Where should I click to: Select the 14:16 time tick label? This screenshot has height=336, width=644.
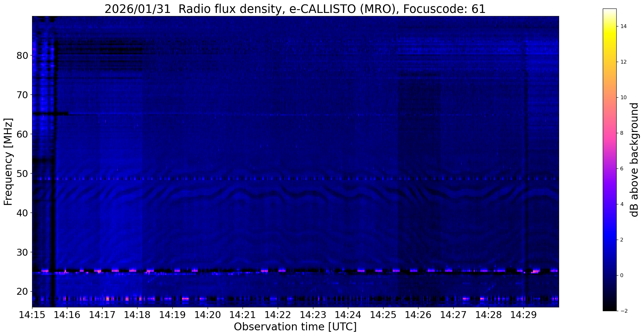(67, 315)
